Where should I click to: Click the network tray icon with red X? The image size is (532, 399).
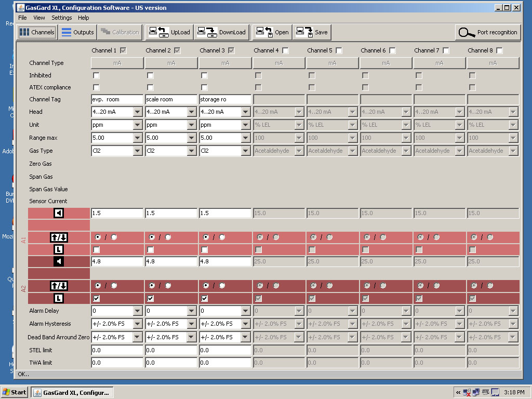tap(467, 393)
